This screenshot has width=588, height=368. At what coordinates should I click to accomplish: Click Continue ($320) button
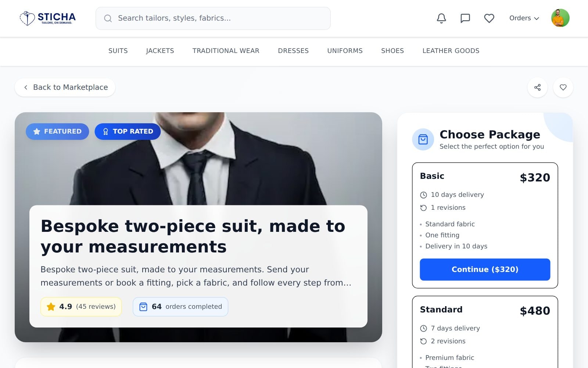pos(485,269)
